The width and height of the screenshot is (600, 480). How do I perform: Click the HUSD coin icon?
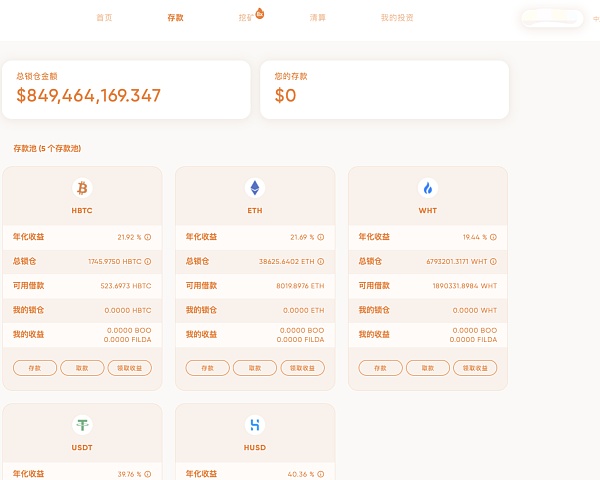pyautogui.click(x=255, y=425)
